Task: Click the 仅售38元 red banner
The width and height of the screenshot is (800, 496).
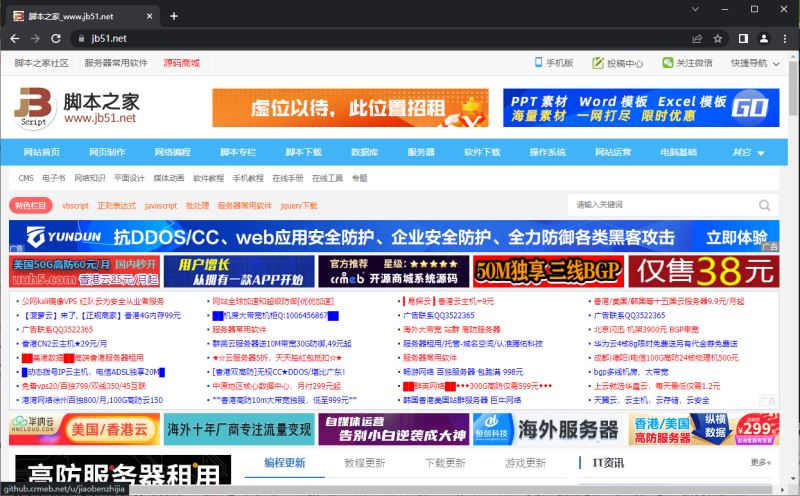Action: click(x=704, y=271)
